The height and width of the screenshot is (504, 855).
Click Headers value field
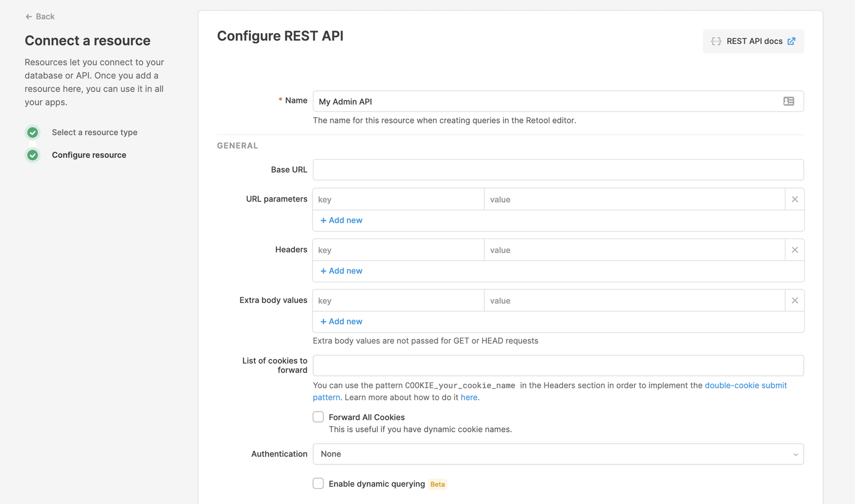[634, 250]
